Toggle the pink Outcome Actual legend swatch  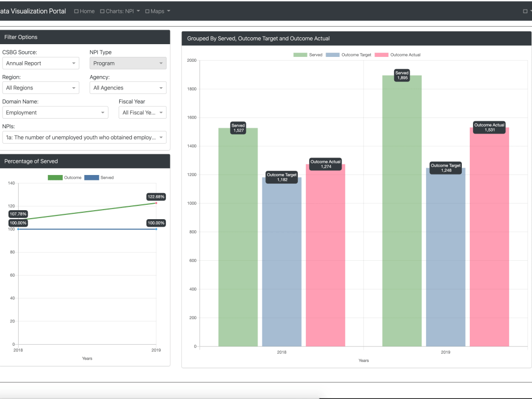click(381, 55)
